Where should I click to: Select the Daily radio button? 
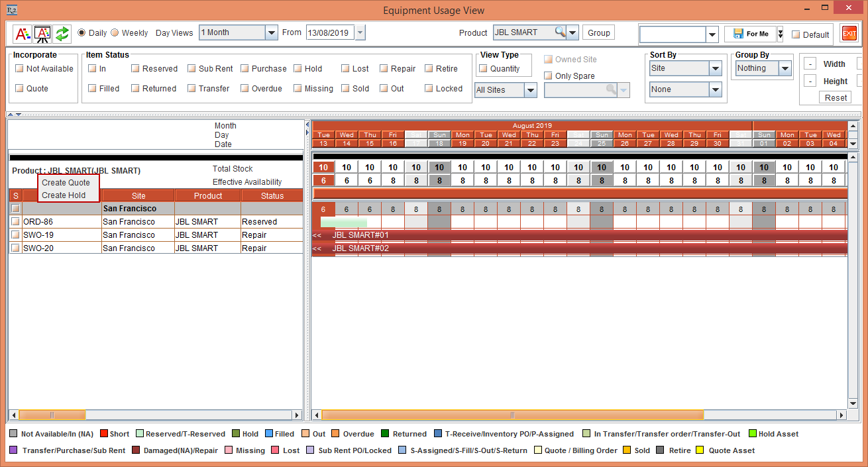pos(81,32)
